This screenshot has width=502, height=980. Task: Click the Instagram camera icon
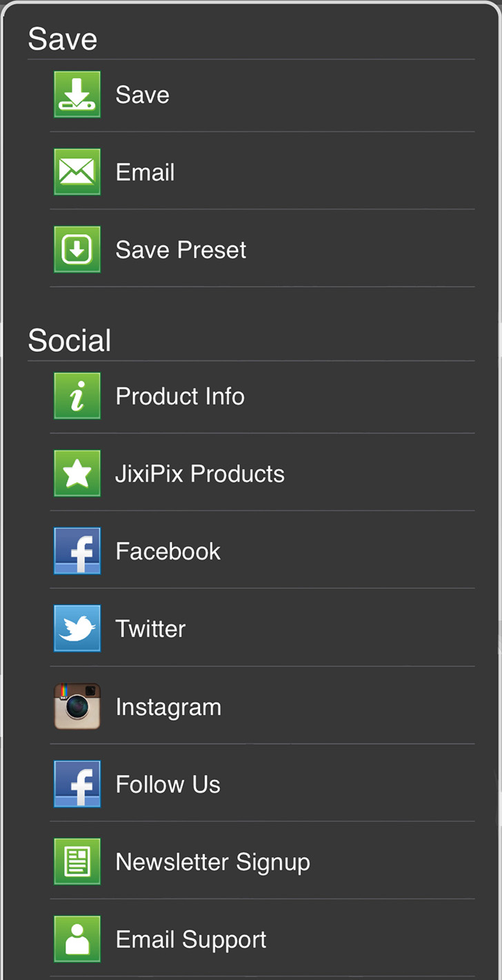77,706
